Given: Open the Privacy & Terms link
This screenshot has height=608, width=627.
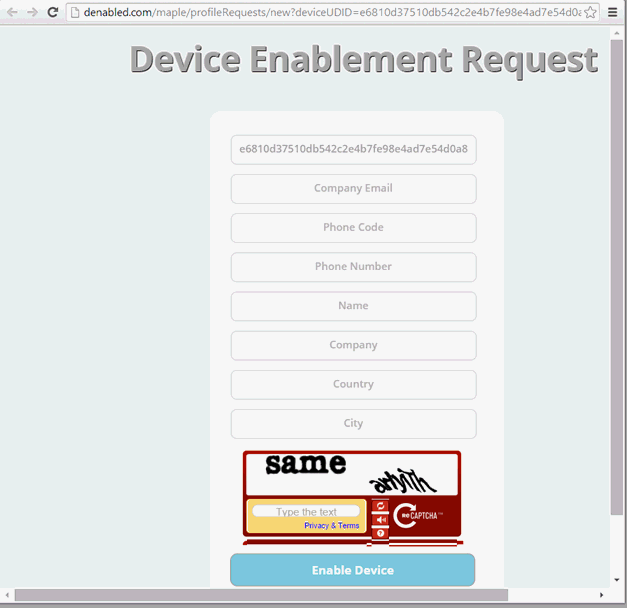Looking at the screenshot, I should point(331,526).
